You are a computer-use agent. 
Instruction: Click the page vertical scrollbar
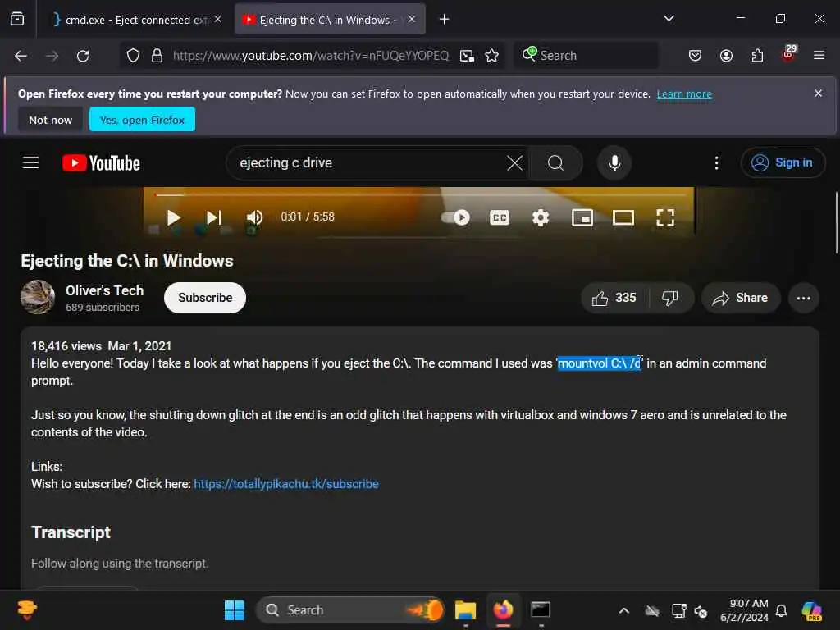836,222
